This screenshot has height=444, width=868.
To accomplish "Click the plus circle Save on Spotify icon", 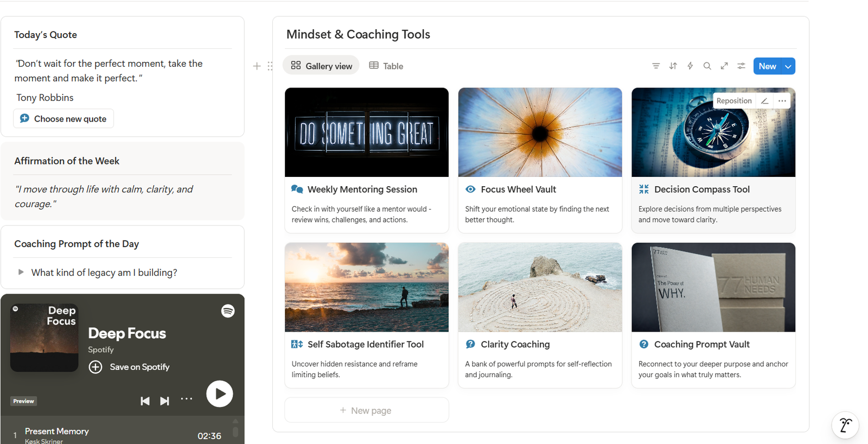I will [x=95, y=367].
